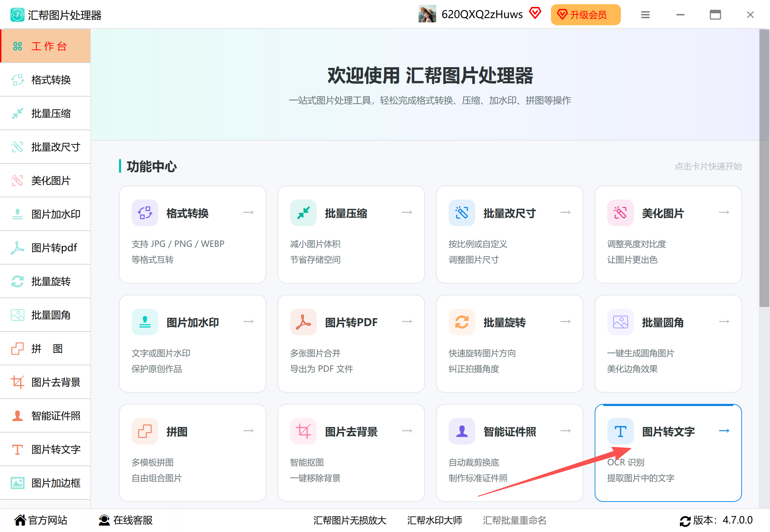
Task: Click the 图片去背景 card title
Action: tap(351, 432)
